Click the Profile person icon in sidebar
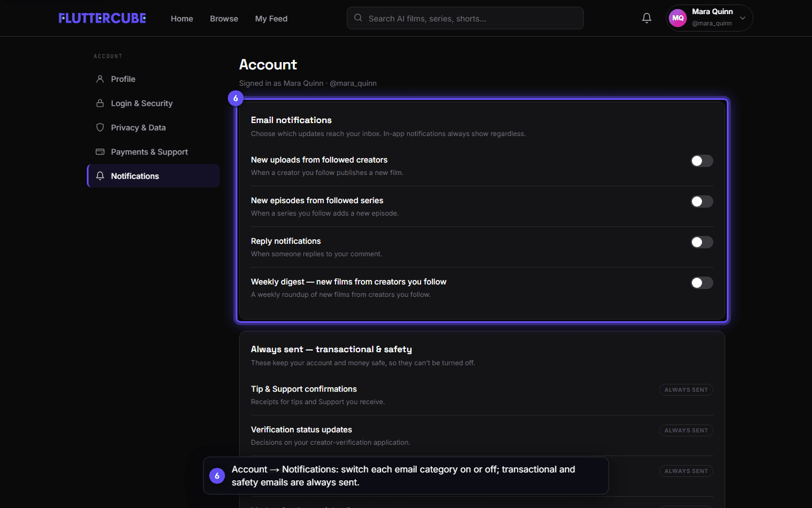Viewport: 812px width, 508px height. [100, 79]
